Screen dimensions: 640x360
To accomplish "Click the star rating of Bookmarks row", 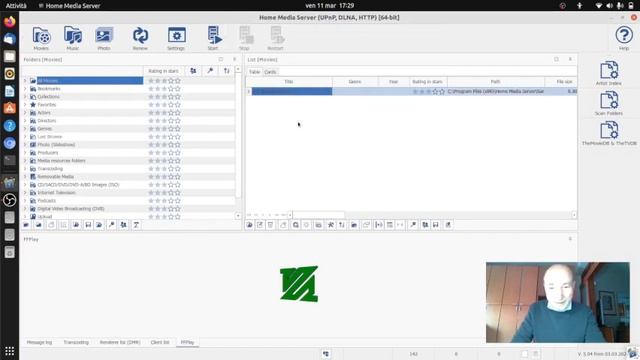I will 164,89.
